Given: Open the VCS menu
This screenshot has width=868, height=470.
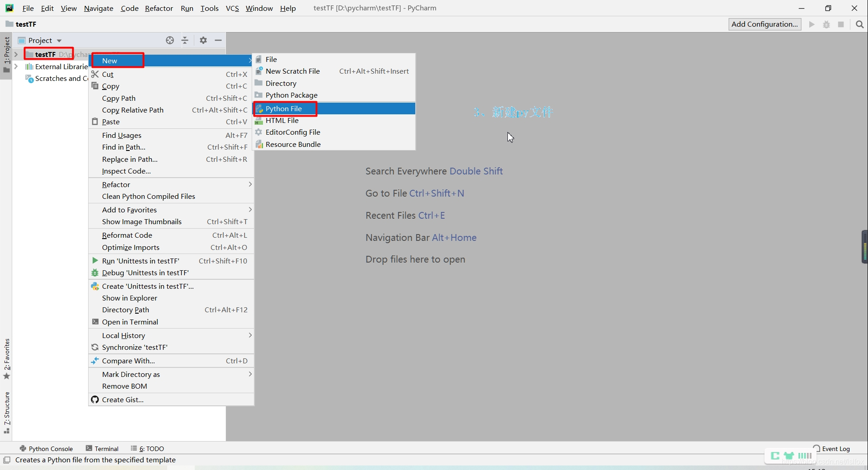Looking at the screenshot, I should click(232, 8).
